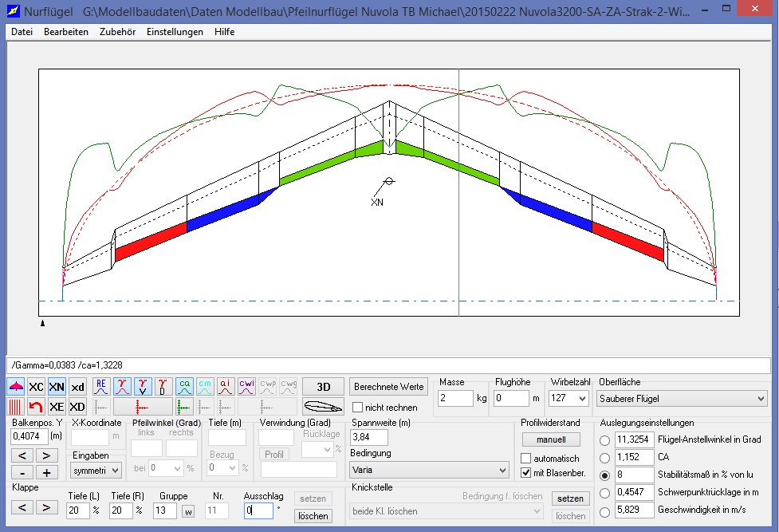
Task: Enable the 'nicht rechnen' checkbox
Action: 358,408
